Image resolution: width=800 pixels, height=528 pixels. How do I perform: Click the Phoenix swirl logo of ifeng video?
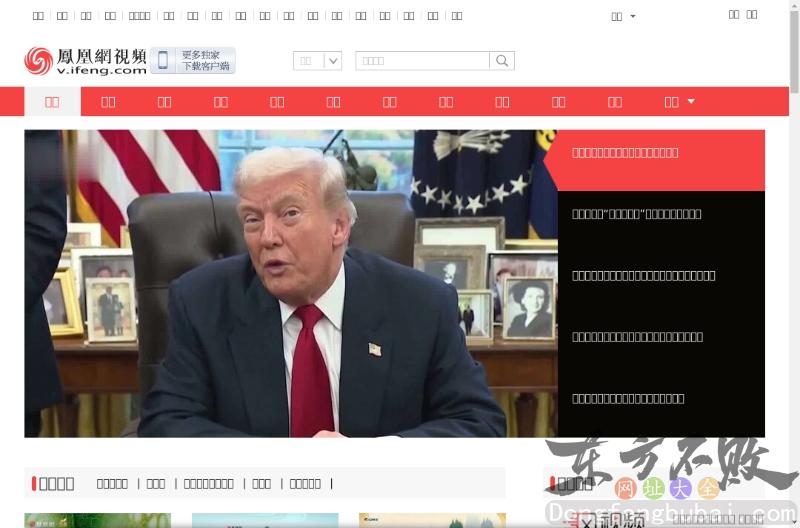coord(39,61)
